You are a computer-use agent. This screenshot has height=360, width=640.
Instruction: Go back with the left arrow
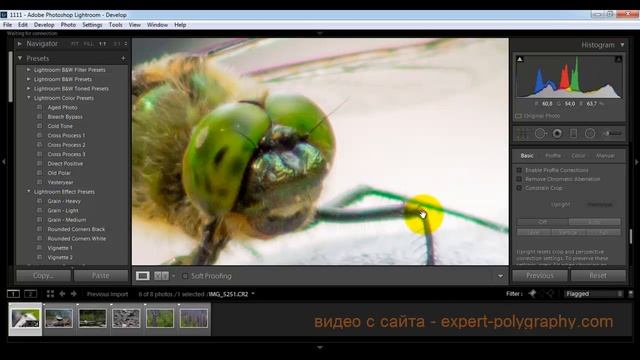point(62,294)
